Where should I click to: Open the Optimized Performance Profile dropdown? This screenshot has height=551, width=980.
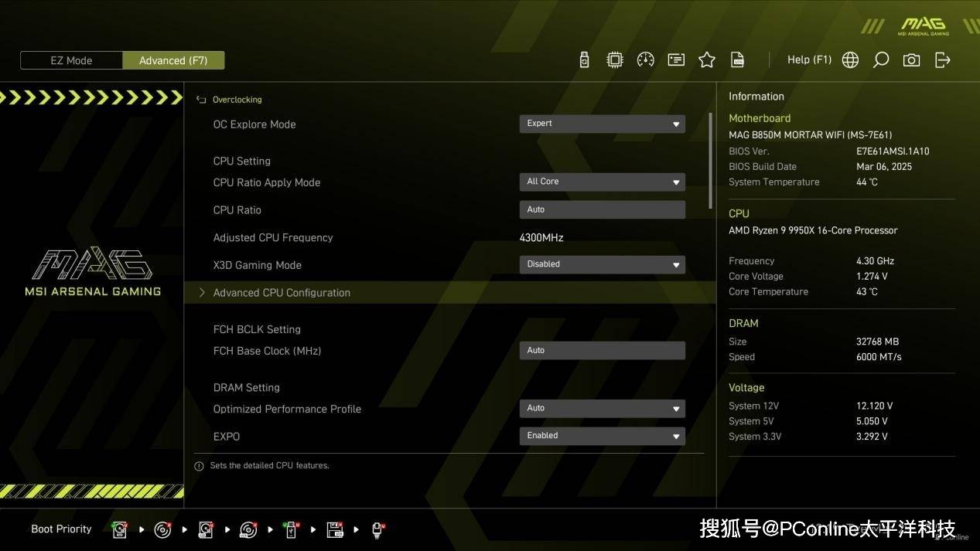click(602, 408)
